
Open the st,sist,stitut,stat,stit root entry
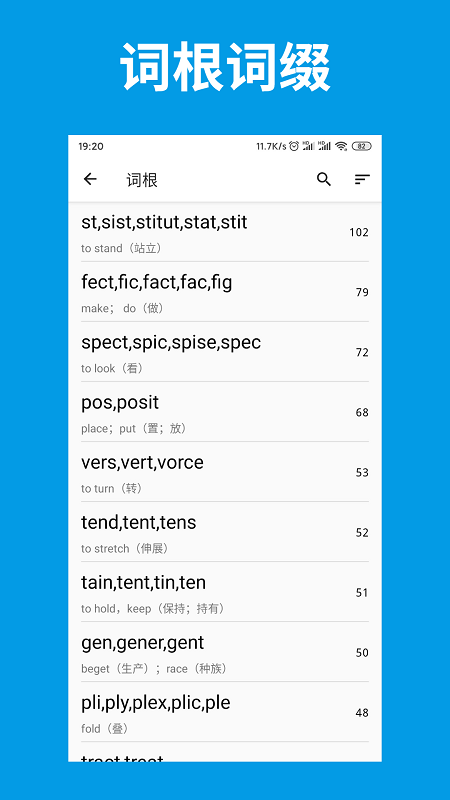(x=225, y=232)
